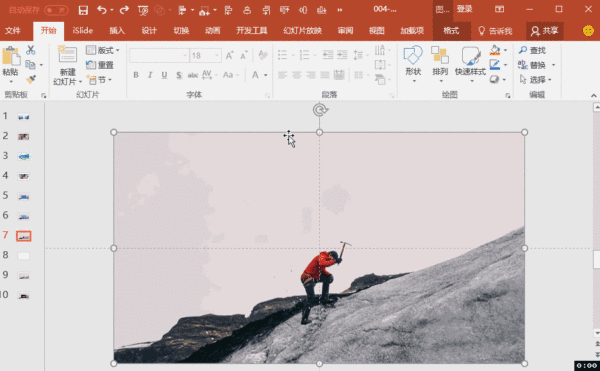600x371 pixels.
Task: Select the Format Painter brush icon
Action: [31, 79]
